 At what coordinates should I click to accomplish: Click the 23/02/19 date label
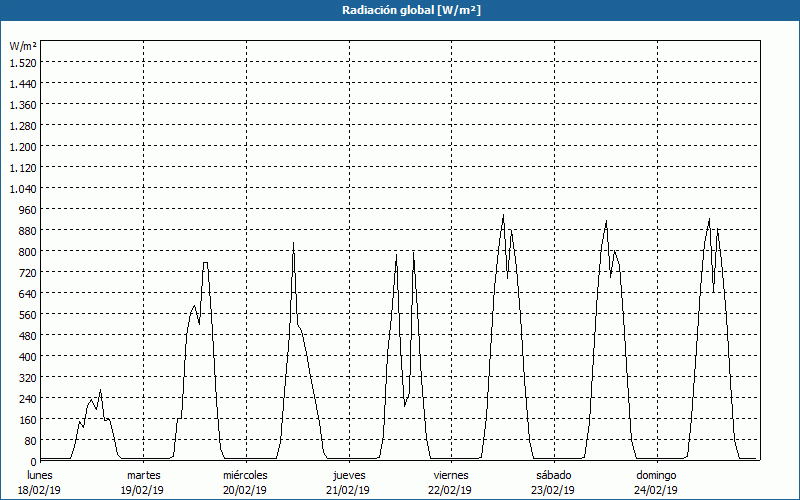[553, 490]
